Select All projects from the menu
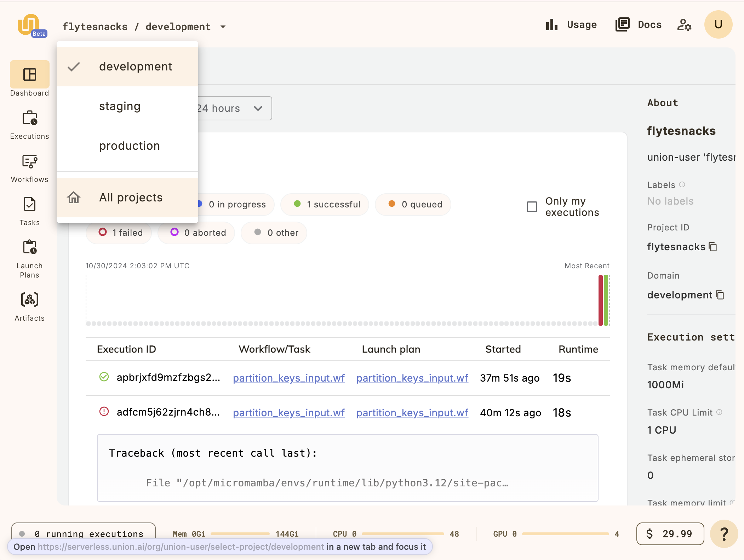 click(x=131, y=197)
